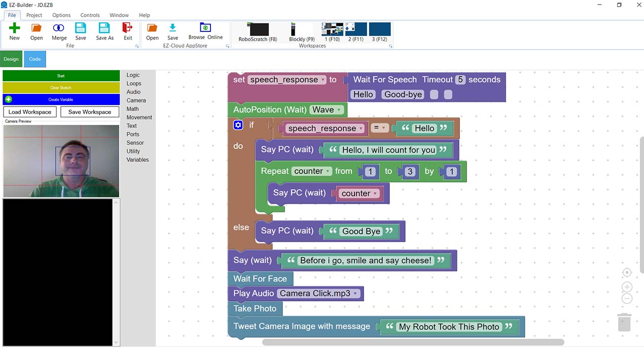Click the gear icon on if block
Screen dimensions: 644x349
click(238, 125)
